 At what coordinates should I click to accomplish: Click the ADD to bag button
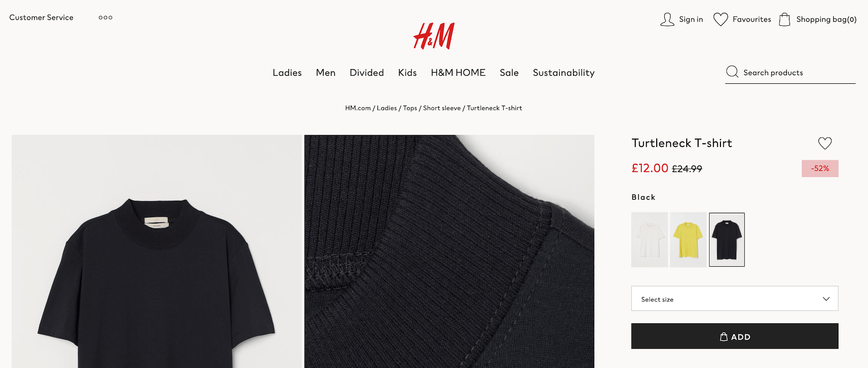coord(734,336)
